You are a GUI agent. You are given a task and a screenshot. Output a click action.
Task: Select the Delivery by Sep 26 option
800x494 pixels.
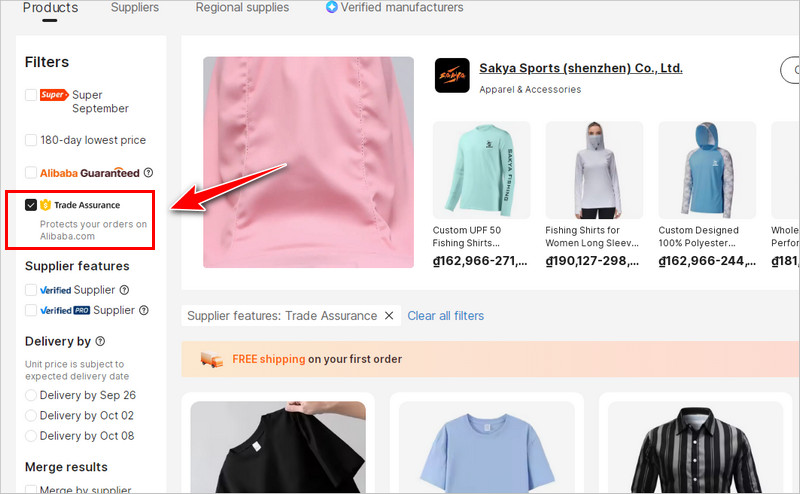click(31, 395)
